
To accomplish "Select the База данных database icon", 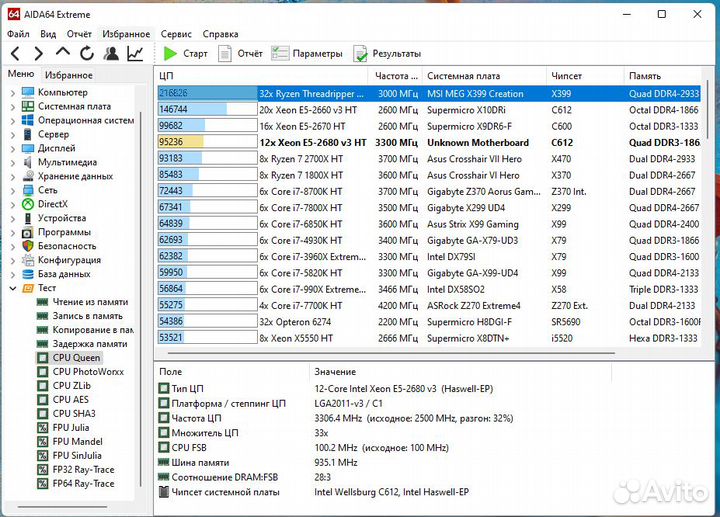I will pos(28,274).
